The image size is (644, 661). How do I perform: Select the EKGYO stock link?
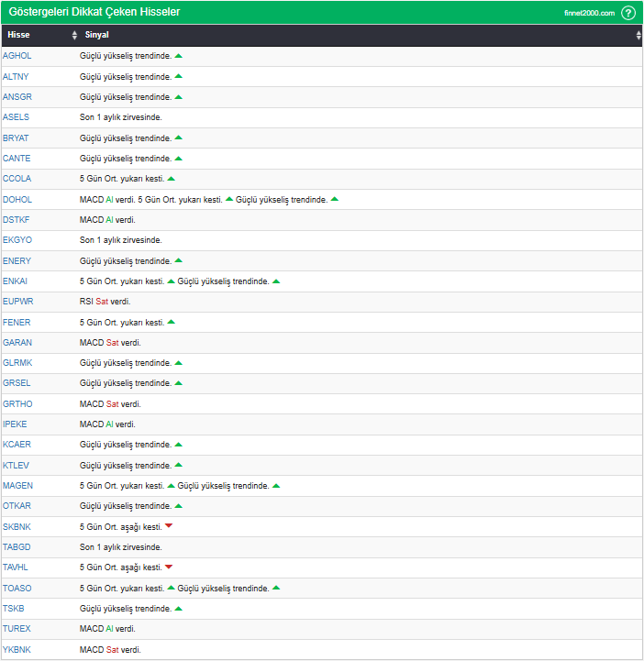pos(17,240)
